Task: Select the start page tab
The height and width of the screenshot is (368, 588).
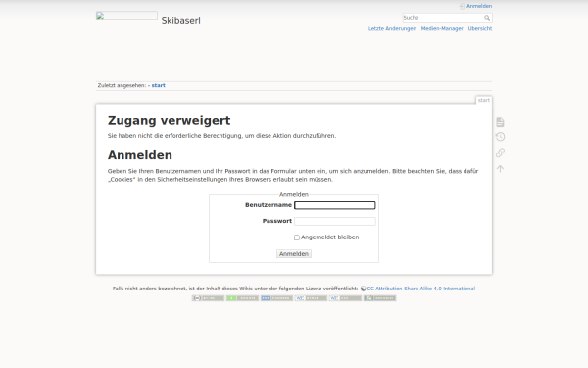Action: [x=484, y=100]
